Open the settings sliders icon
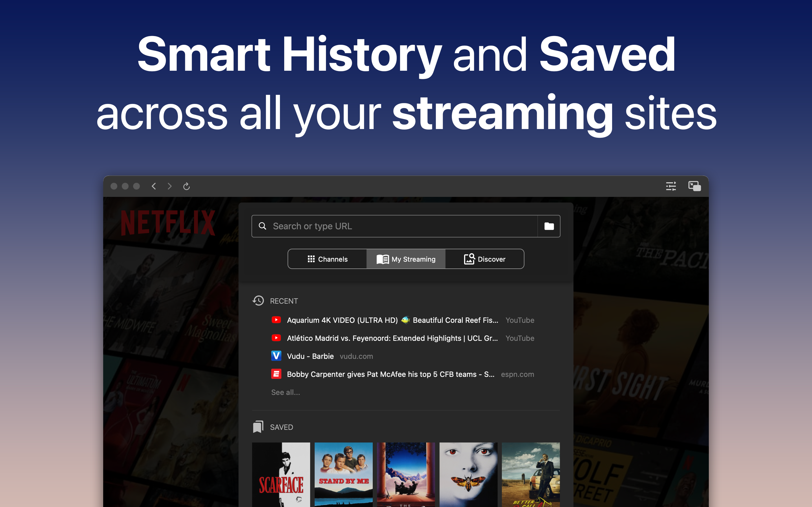812x507 pixels. (671, 186)
